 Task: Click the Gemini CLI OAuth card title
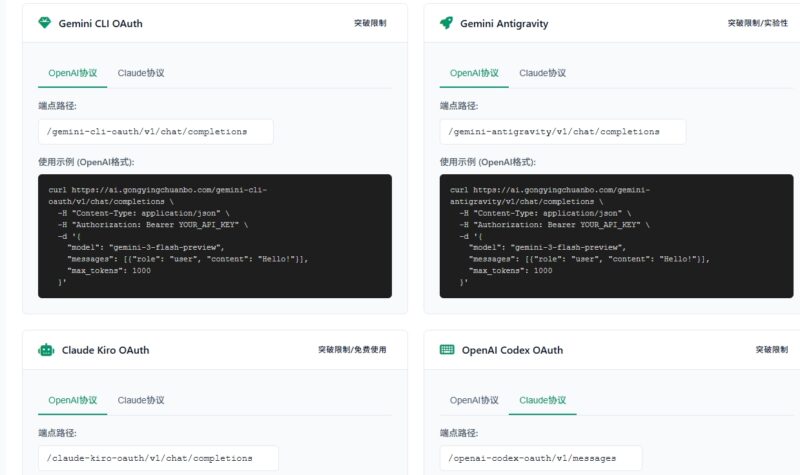tap(101, 23)
